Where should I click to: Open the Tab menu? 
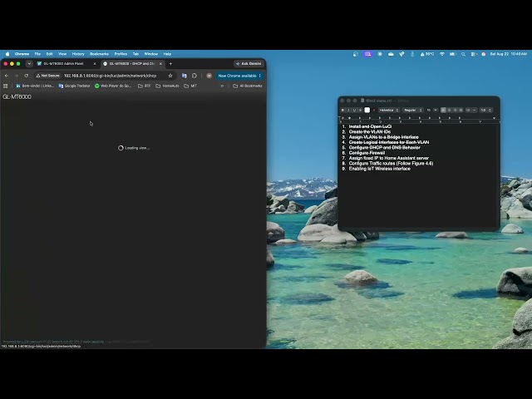[135, 54]
